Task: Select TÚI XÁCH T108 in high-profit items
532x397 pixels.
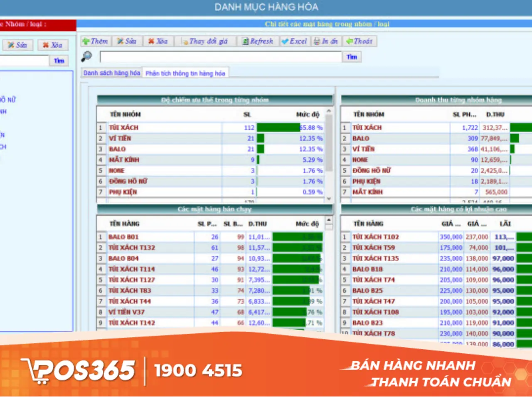Action: (x=436, y=312)
